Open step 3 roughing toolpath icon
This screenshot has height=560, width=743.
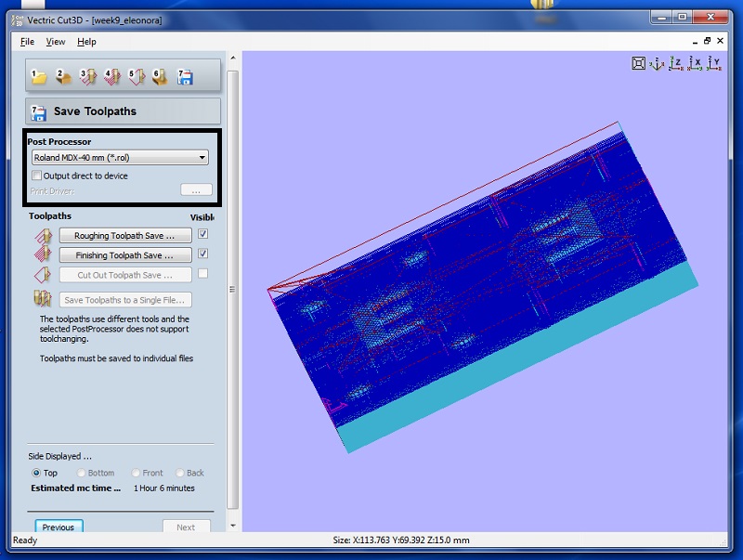tap(87, 76)
